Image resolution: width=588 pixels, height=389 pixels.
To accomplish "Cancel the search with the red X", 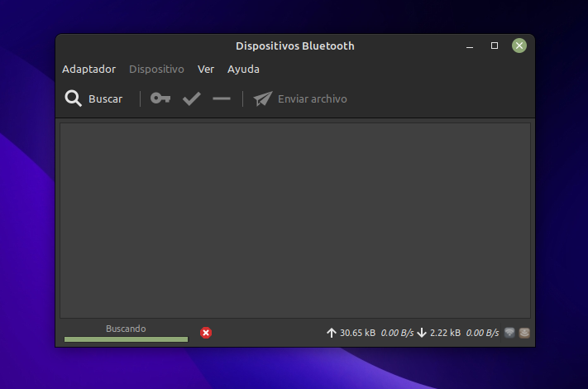I will point(206,333).
